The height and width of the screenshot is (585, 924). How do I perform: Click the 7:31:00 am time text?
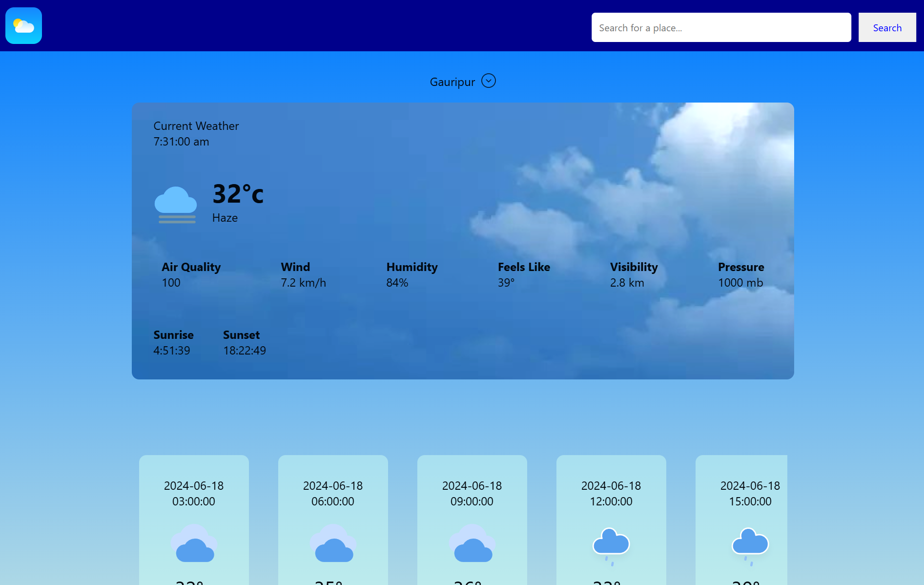pyautogui.click(x=181, y=142)
